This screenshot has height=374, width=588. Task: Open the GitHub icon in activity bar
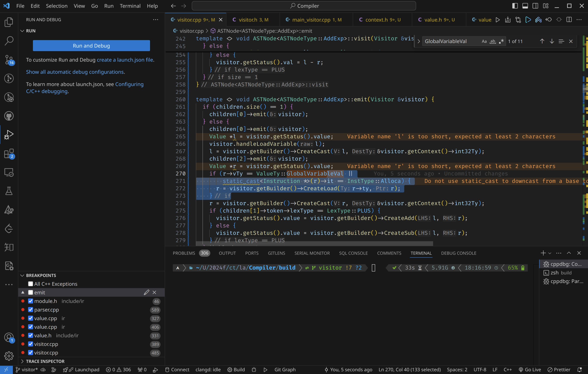pos(9,116)
